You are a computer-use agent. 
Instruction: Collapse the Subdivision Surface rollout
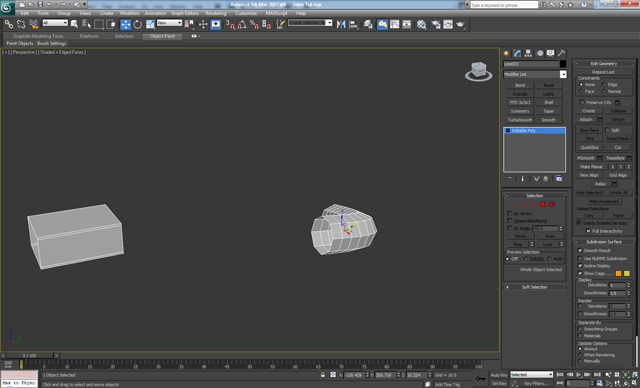[604, 242]
